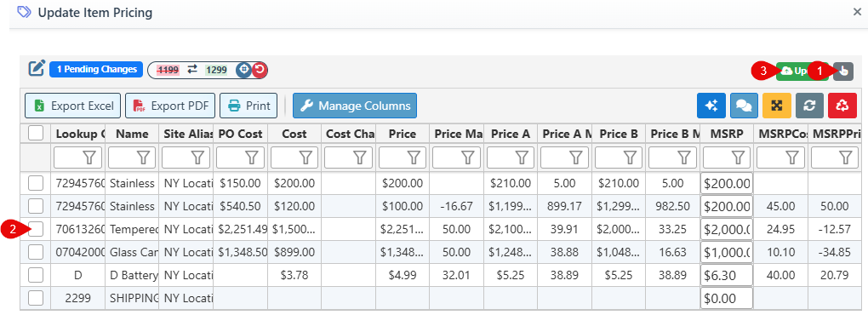Click the struck-through 1199 old value

(x=168, y=70)
